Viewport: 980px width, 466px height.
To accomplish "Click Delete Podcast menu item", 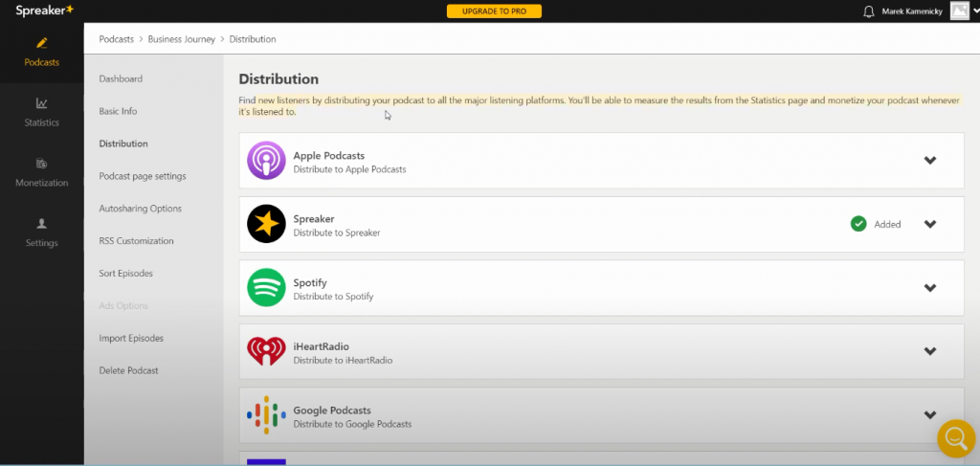I will (x=129, y=370).
